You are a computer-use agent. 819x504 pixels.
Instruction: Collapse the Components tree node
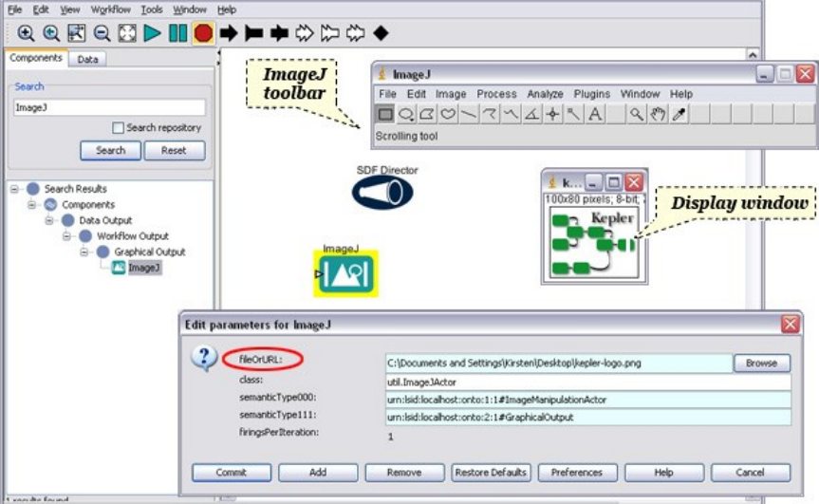point(32,205)
